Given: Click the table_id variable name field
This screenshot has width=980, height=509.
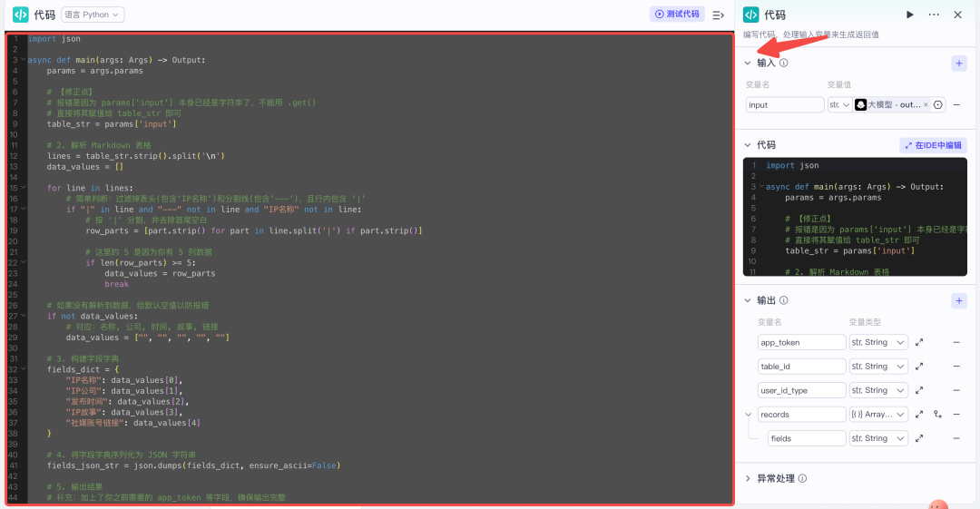Looking at the screenshot, I should click(x=801, y=367).
